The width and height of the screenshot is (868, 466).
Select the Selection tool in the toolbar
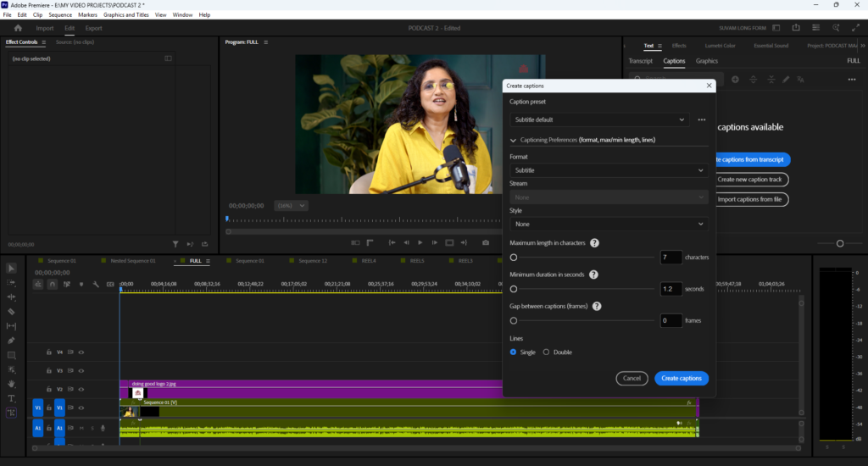pos(11,269)
